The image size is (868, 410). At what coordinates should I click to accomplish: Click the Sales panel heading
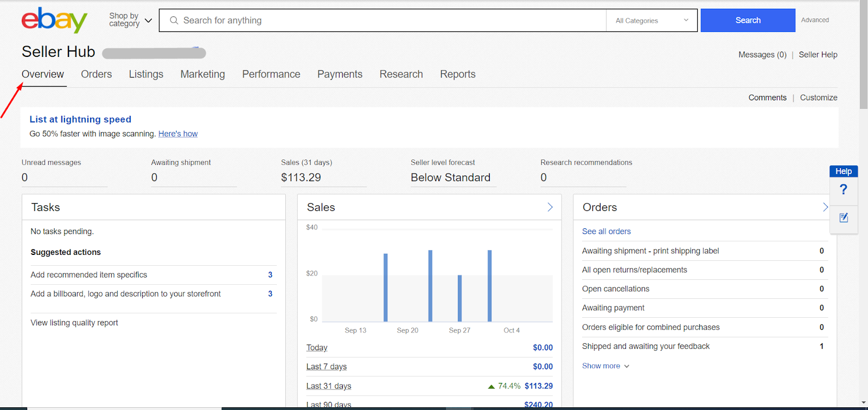coord(321,207)
